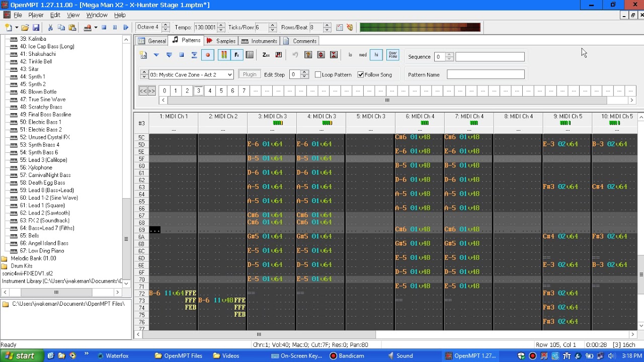Viewport: 644px width, 362px height.
Task: Set pattern detail to hi
Action: click(x=376, y=55)
